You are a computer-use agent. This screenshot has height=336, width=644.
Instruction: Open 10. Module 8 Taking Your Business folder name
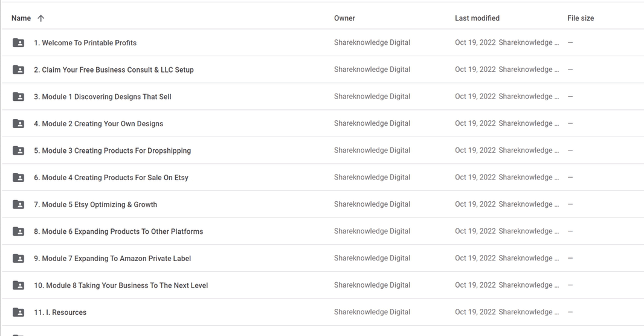click(x=121, y=285)
